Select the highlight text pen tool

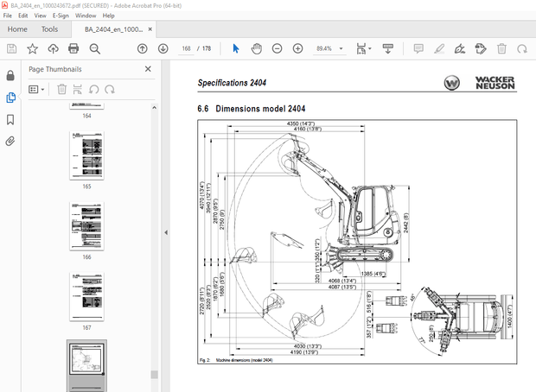tap(439, 49)
